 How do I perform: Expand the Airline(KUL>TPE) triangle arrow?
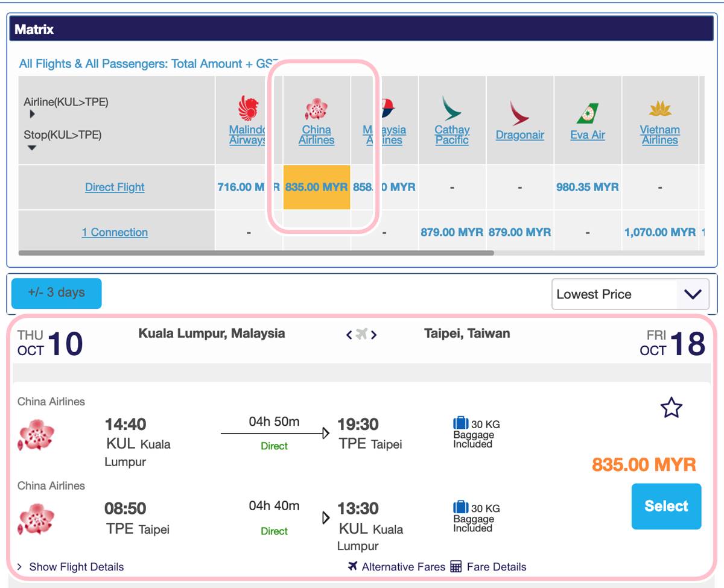(32, 114)
